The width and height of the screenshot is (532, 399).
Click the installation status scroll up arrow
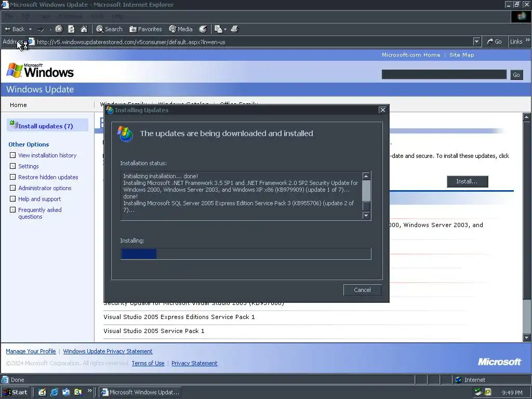coord(366,176)
